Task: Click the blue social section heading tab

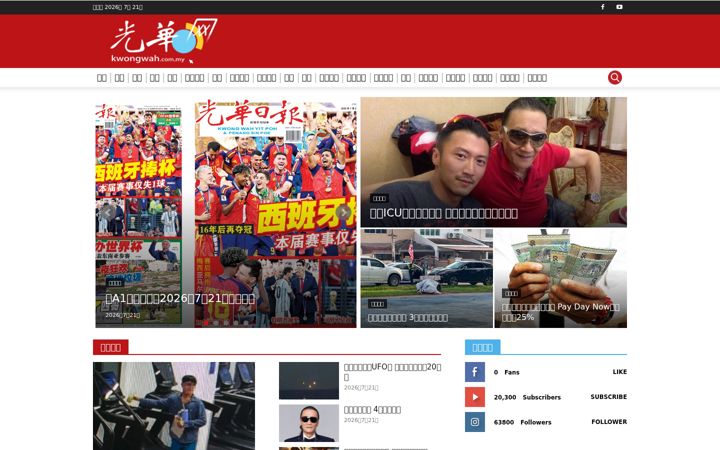Action: (483, 347)
